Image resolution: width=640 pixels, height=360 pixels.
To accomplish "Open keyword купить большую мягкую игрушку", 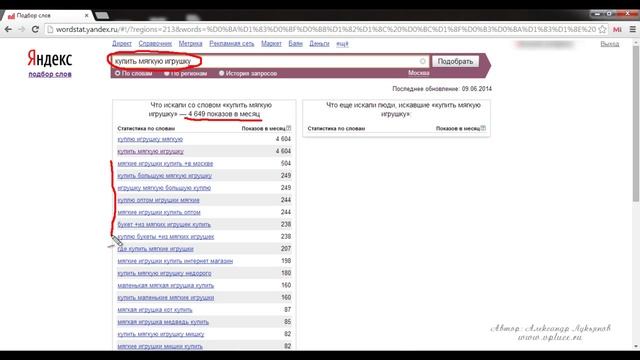I will 164,176.
